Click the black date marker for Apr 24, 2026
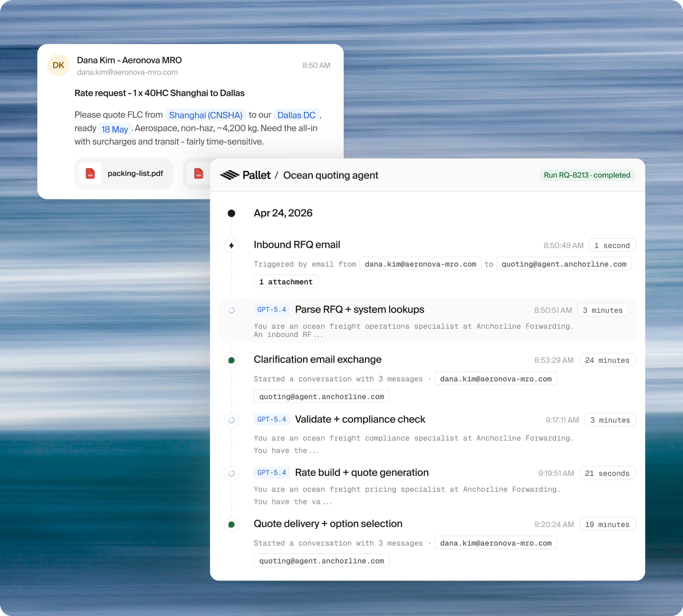This screenshot has height=616, width=683. [232, 213]
